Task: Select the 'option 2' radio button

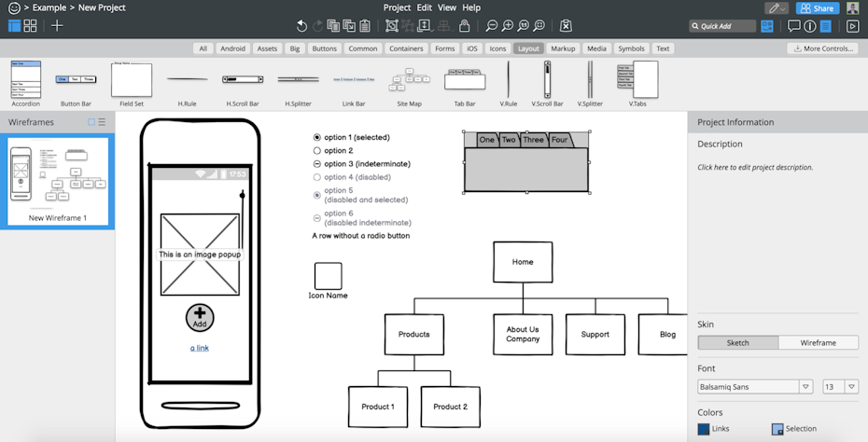Action: coord(317,150)
